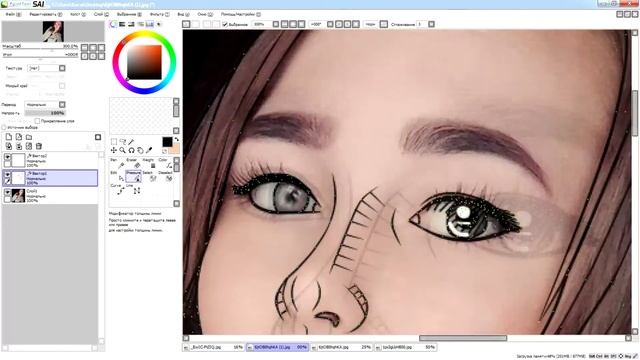Open the Окно menu

[x=205, y=14]
